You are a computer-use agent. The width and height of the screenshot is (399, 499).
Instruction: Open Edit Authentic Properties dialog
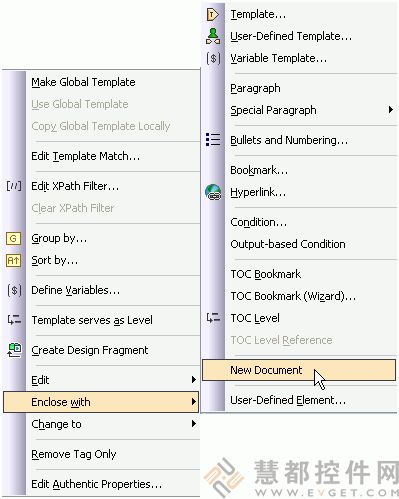(x=96, y=484)
